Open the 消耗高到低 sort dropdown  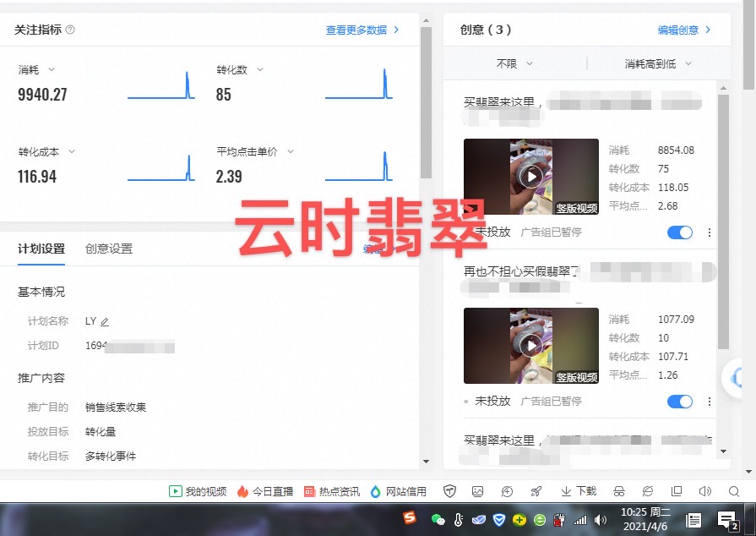(658, 63)
